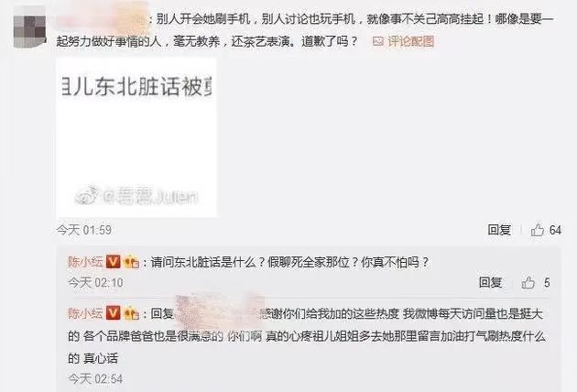Open the 评论配图 link
577x392 pixels.
coord(411,41)
